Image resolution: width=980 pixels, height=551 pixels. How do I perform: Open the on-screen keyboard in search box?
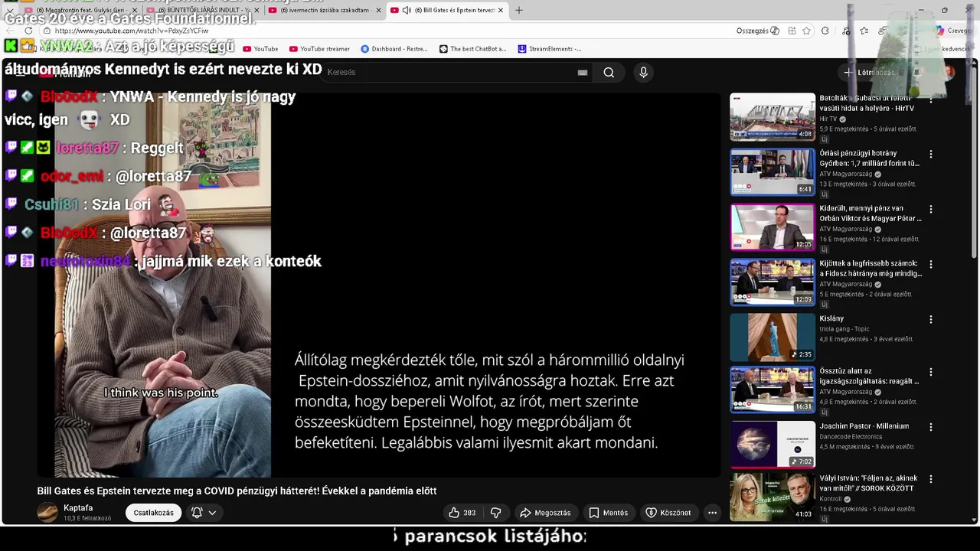(x=583, y=72)
